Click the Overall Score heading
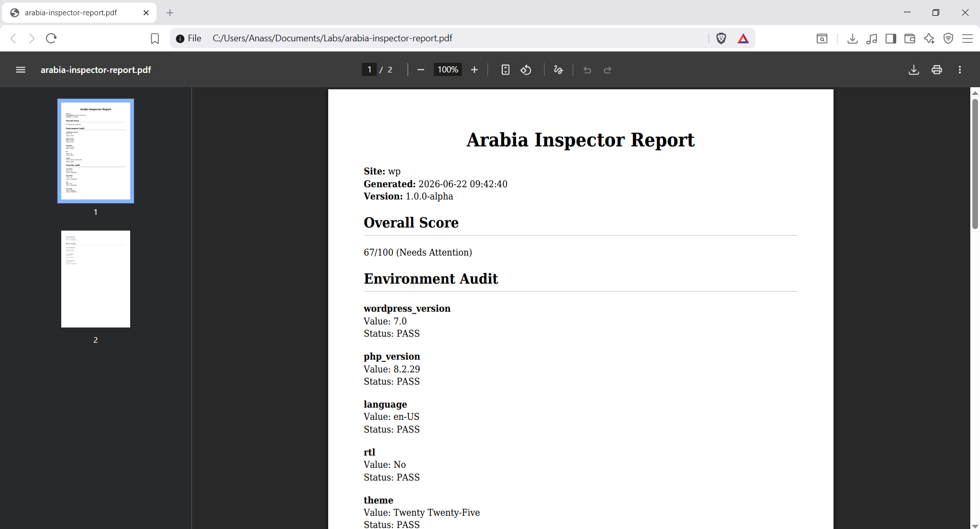 (411, 223)
